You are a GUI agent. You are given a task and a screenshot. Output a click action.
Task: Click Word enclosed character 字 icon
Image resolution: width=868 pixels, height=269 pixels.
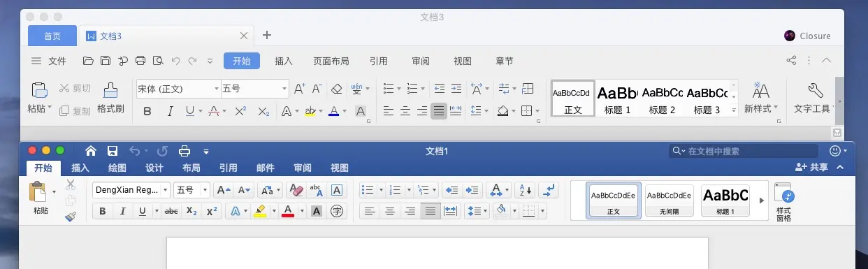point(338,211)
